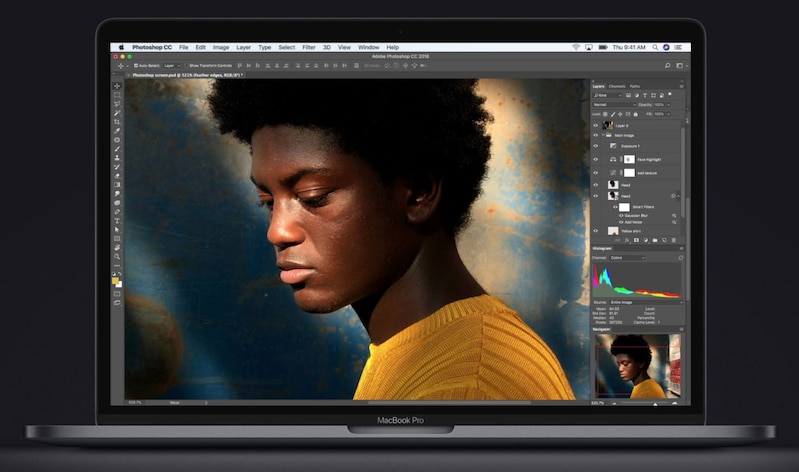
Task: Open the fx layer style button
Action: pyautogui.click(x=627, y=240)
